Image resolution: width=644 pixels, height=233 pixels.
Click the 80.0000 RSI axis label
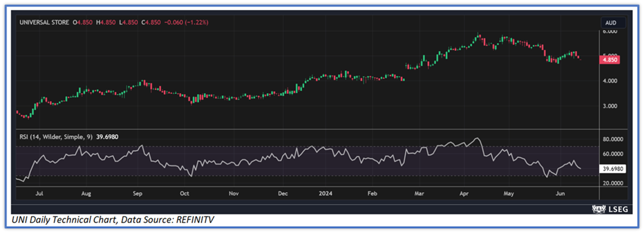coord(613,140)
